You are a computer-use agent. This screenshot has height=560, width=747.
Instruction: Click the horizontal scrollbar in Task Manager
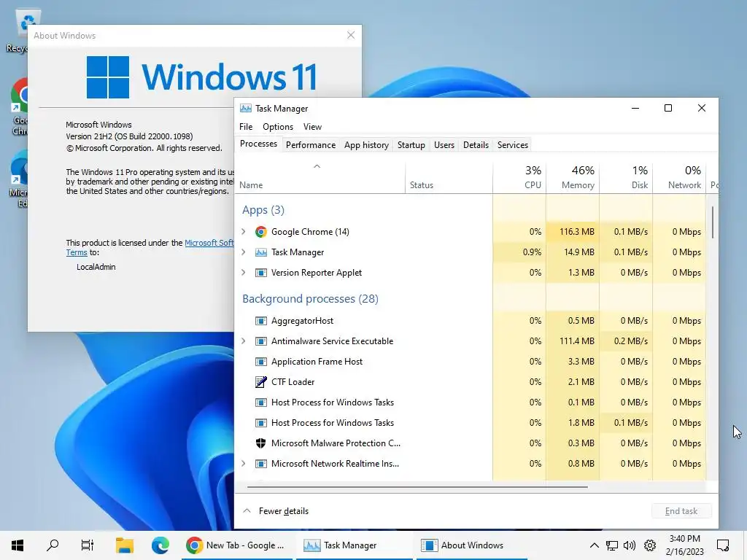click(x=417, y=487)
